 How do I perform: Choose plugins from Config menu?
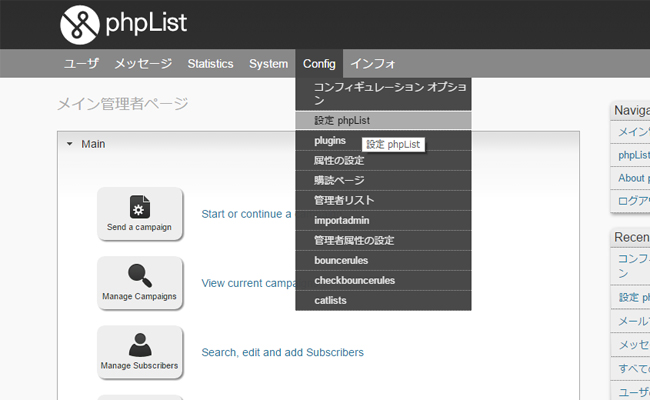click(383, 141)
